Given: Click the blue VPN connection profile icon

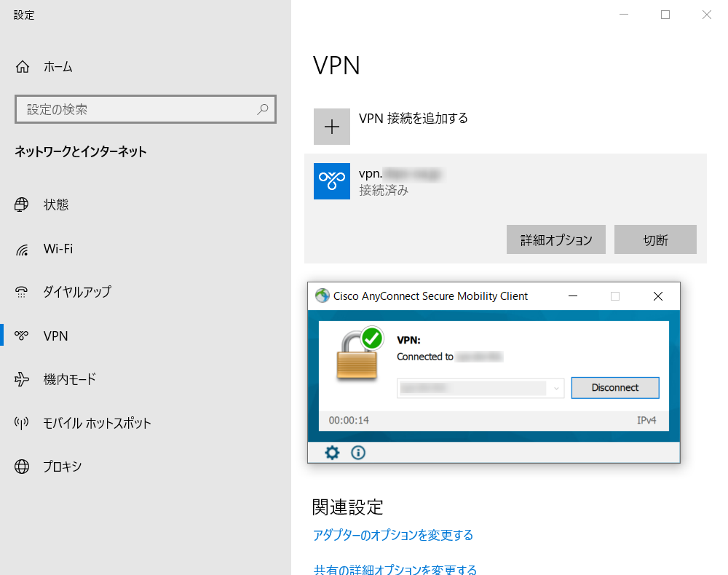Looking at the screenshot, I should 332,181.
